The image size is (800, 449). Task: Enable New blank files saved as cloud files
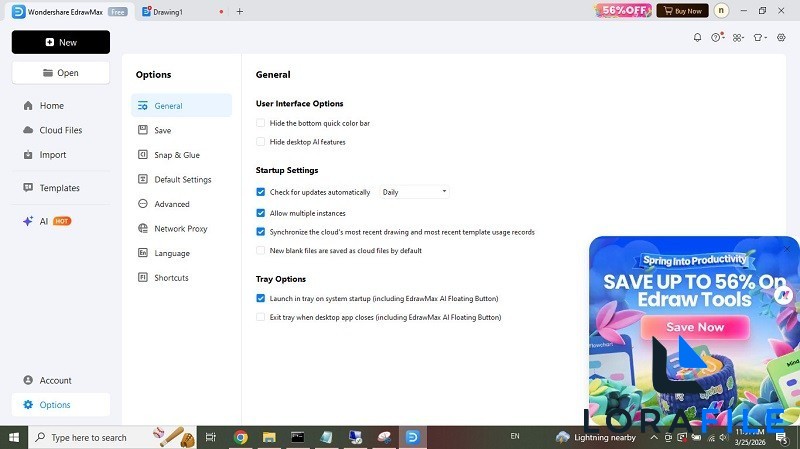coord(261,251)
